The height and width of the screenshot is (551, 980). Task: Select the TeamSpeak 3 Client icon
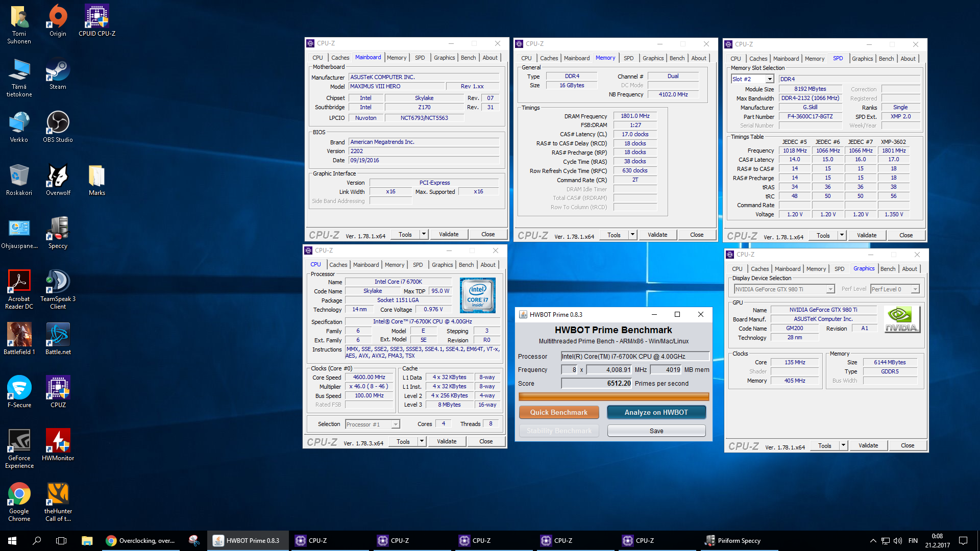pyautogui.click(x=58, y=289)
